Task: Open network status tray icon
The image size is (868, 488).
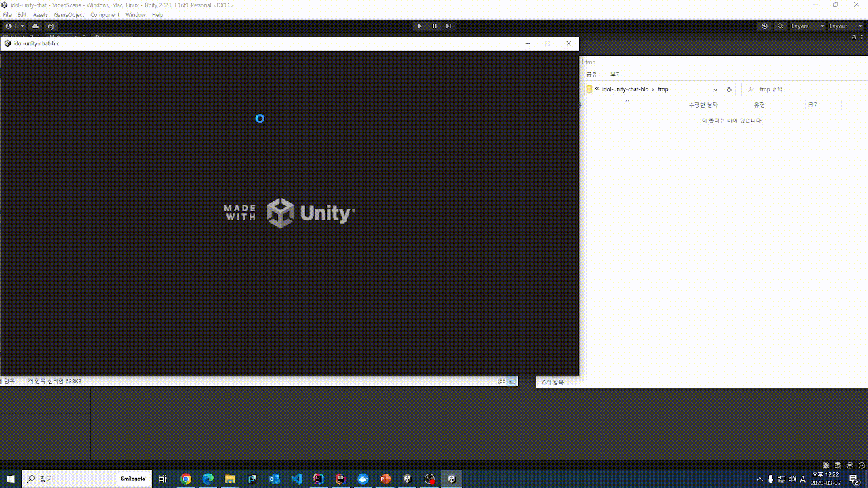Action: [x=781, y=479]
